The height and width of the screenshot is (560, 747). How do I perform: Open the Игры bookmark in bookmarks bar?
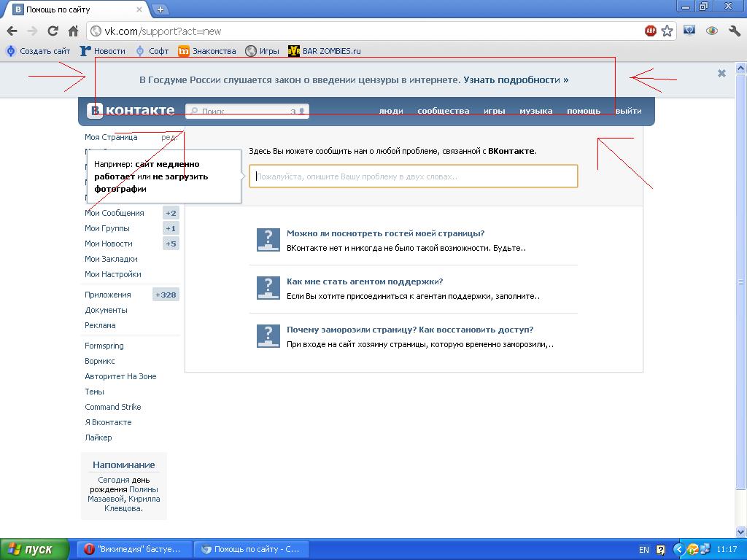(x=263, y=51)
